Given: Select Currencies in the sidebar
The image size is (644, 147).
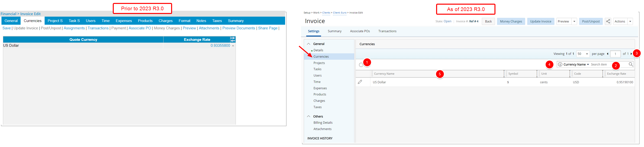Looking at the screenshot, I should 329,57.
